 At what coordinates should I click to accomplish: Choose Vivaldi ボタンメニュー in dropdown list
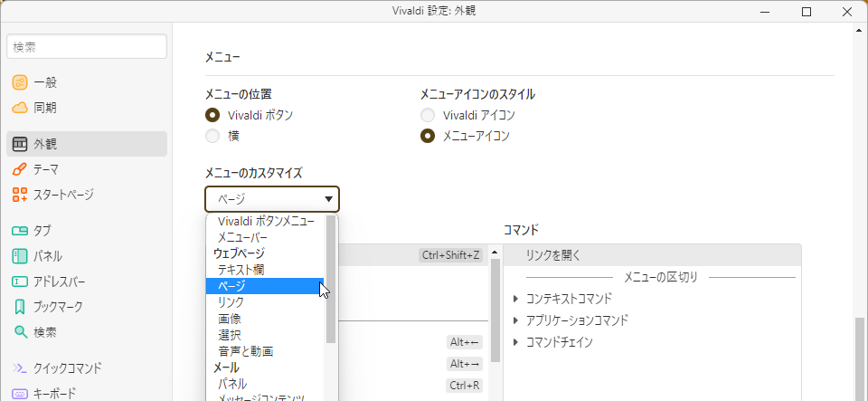pyautogui.click(x=265, y=222)
